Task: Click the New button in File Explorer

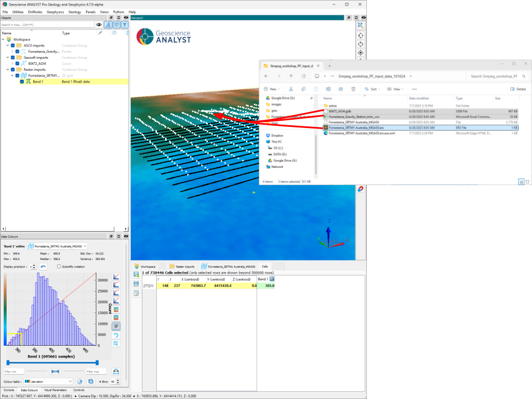Action: (272, 89)
